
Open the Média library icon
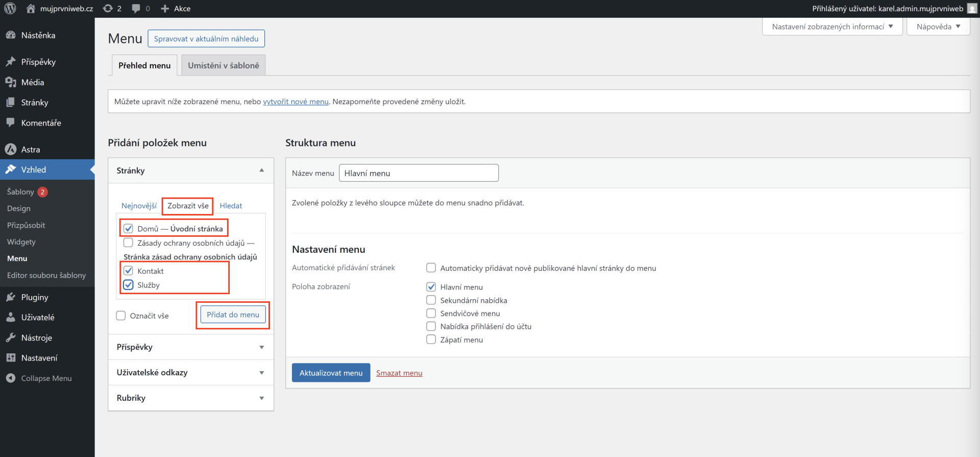click(11, 82)
